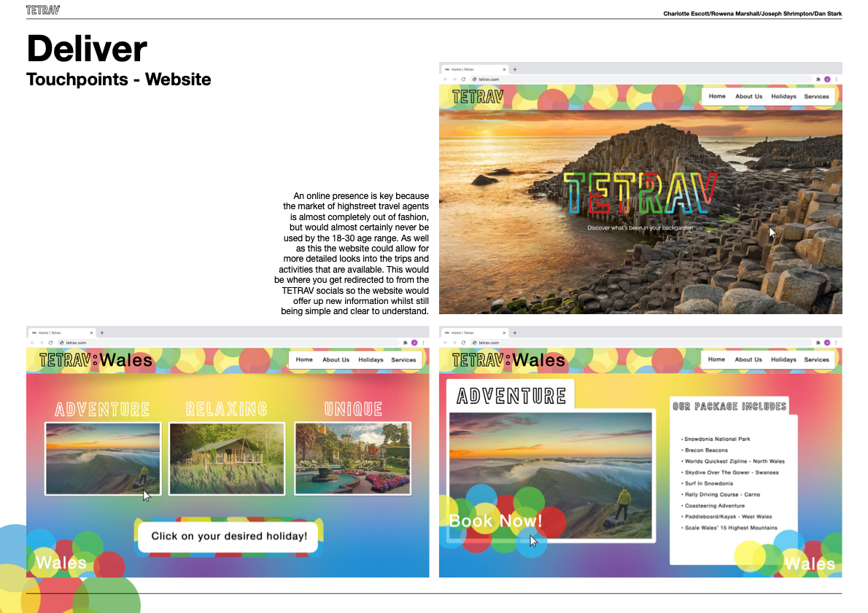This screenshot has width=868, height=613.
Task: Open Services on the Adventure package page
Action: coord(816,359)
